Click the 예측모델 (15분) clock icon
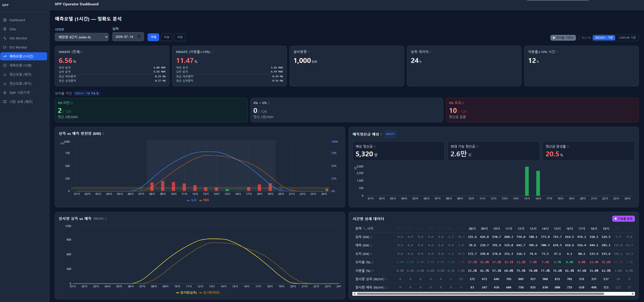The width and height of the screenshot is (644, 302). [5, 65]
